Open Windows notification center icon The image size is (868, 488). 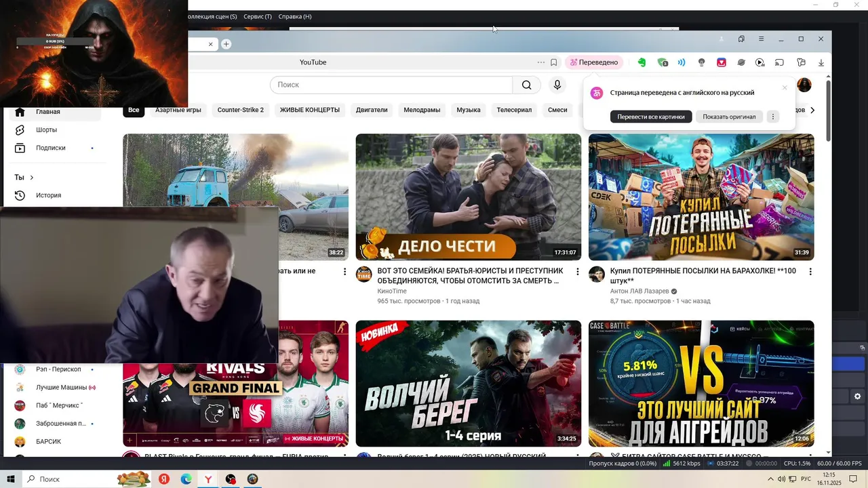[x=853, y=479]
